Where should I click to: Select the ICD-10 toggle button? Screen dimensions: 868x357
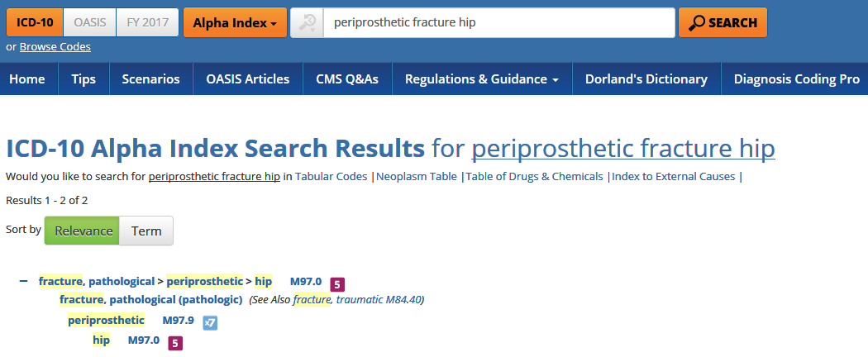[x=34, y=22]
